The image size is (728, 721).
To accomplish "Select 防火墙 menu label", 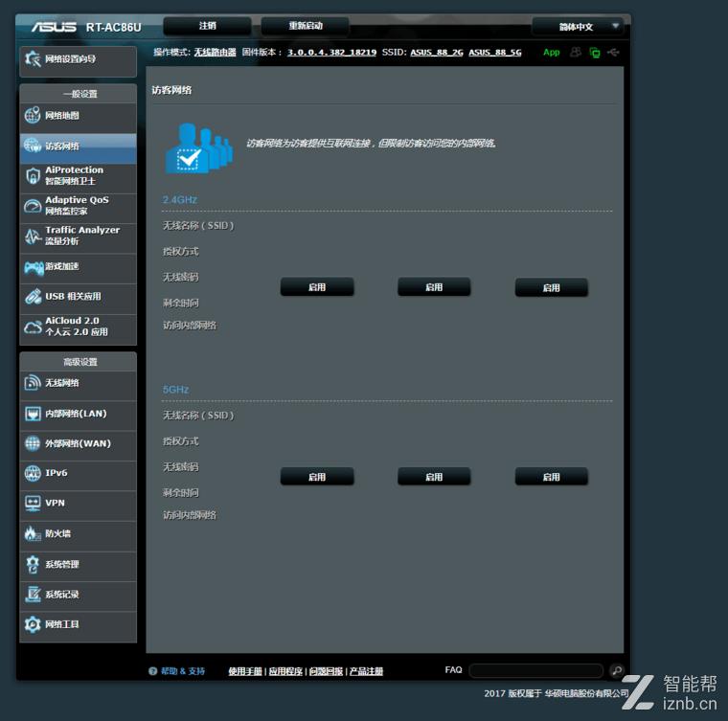I will [x=57, y=533].
